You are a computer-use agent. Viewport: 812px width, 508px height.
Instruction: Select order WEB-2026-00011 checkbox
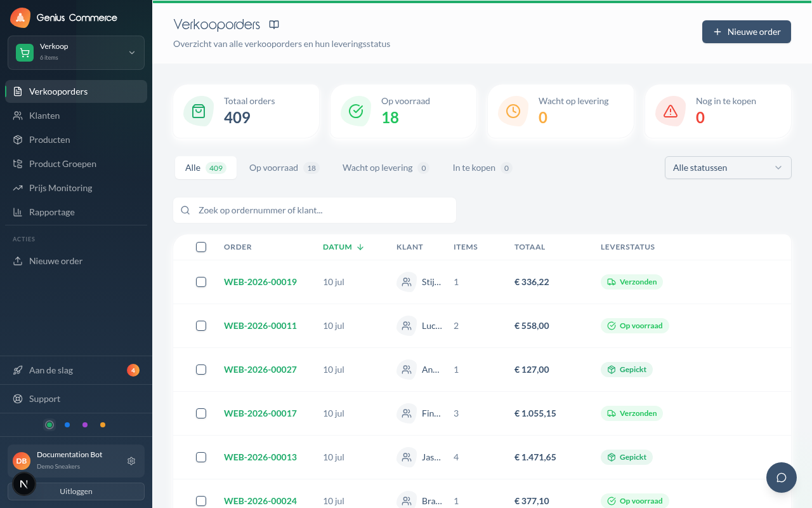click(201, 326)
